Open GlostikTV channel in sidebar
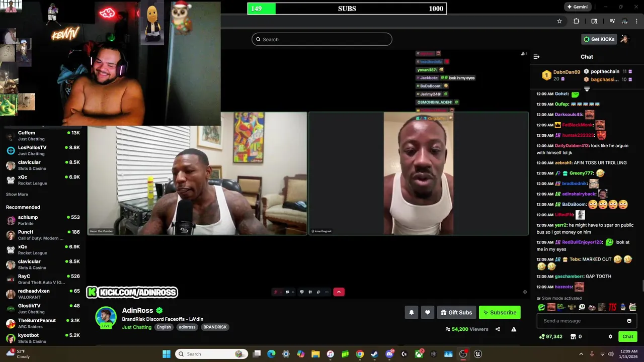This screenshot has height=362, width=644. point(43,309)
